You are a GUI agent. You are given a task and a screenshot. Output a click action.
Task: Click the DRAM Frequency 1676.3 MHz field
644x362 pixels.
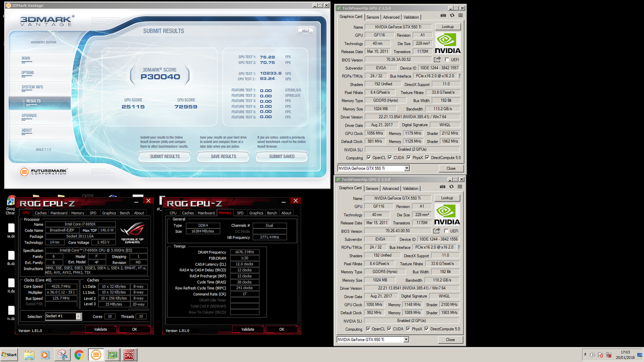coord(244,252)
